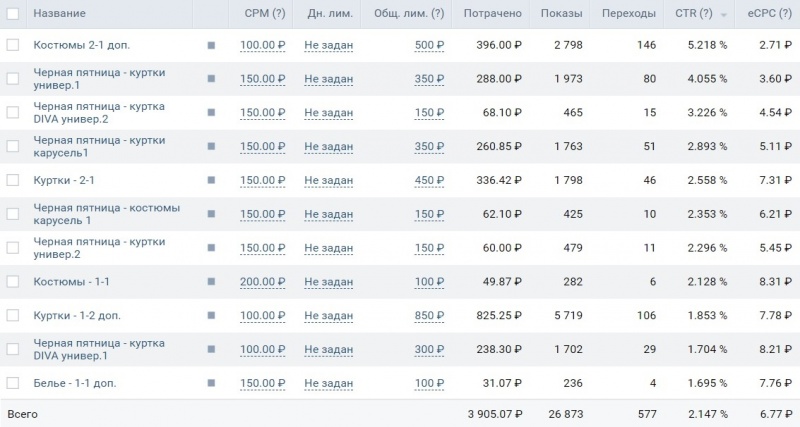
Task: Click status square icon for Костюмы 2-1 доп.
Action: click(211, 45)
